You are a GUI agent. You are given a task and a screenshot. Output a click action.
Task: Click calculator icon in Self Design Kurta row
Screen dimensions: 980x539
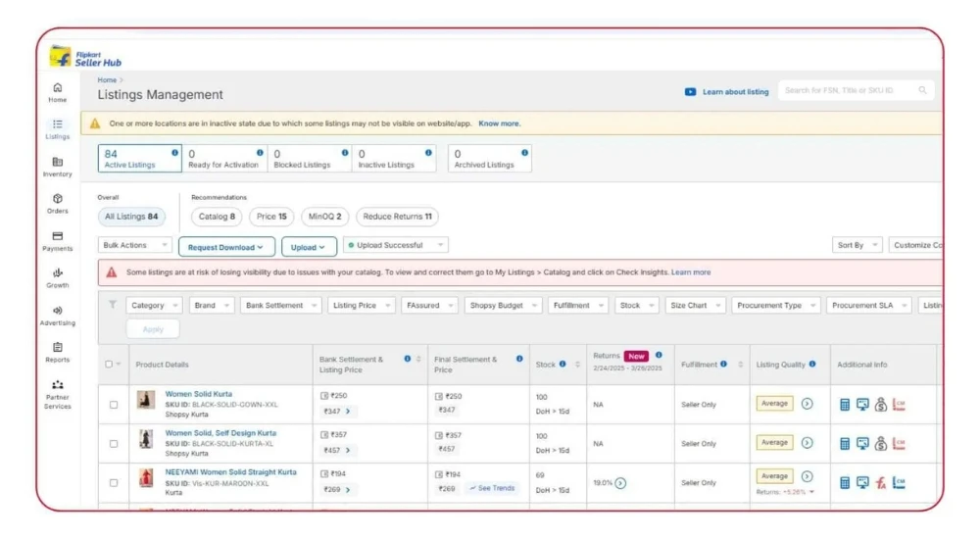click(x=845, y=443)
